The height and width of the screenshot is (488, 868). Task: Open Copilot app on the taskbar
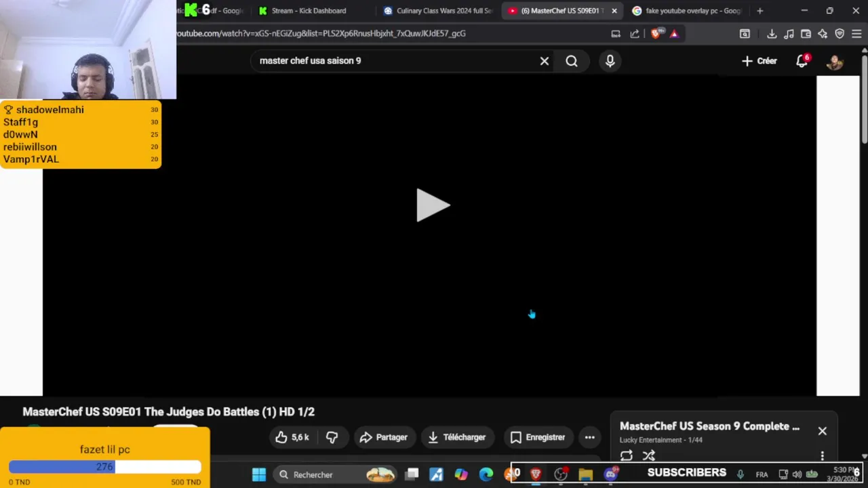point(461,474)
